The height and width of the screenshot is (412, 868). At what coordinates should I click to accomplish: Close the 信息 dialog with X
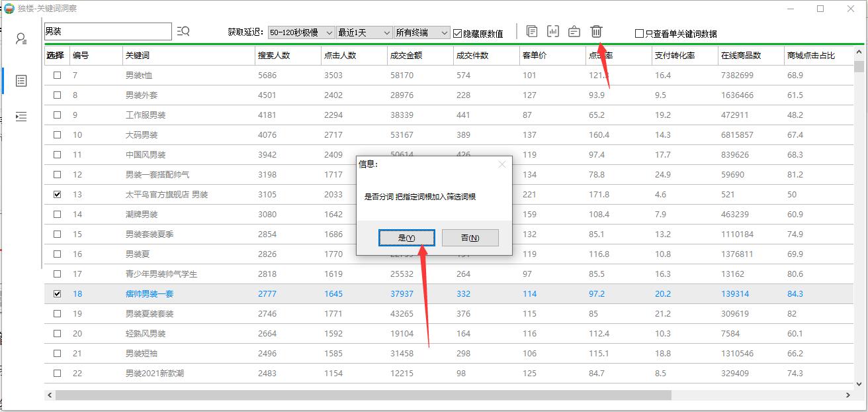[x=501, y=164]
